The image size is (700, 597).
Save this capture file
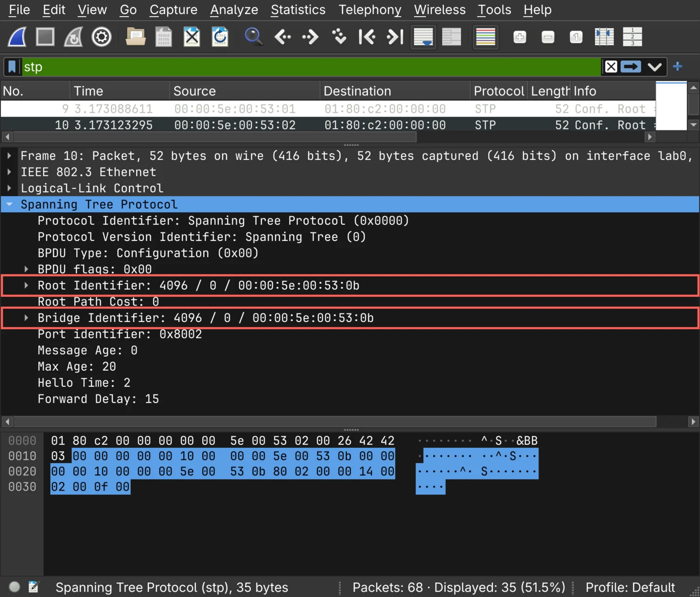coord(164,37)
